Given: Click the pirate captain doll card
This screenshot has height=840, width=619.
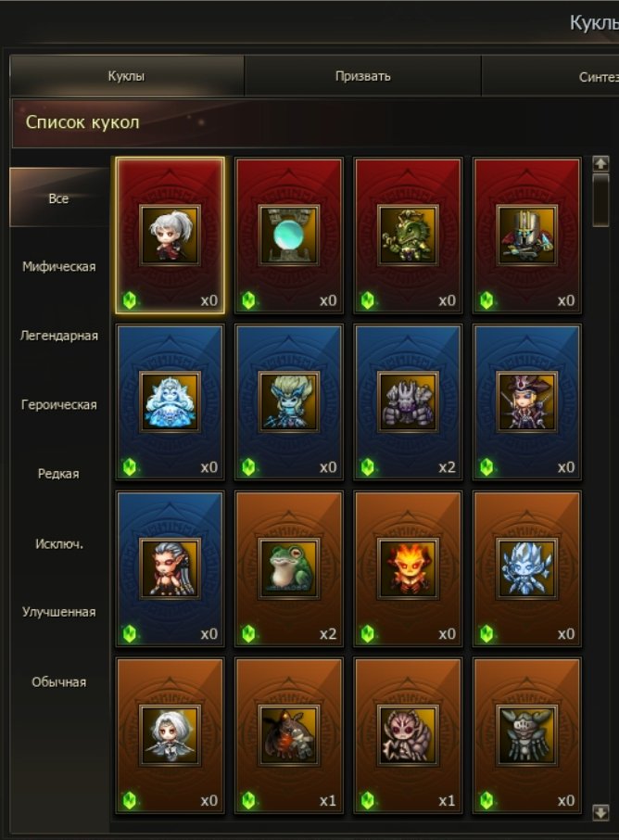Looking at the screenshot, I should pos(527,401).
